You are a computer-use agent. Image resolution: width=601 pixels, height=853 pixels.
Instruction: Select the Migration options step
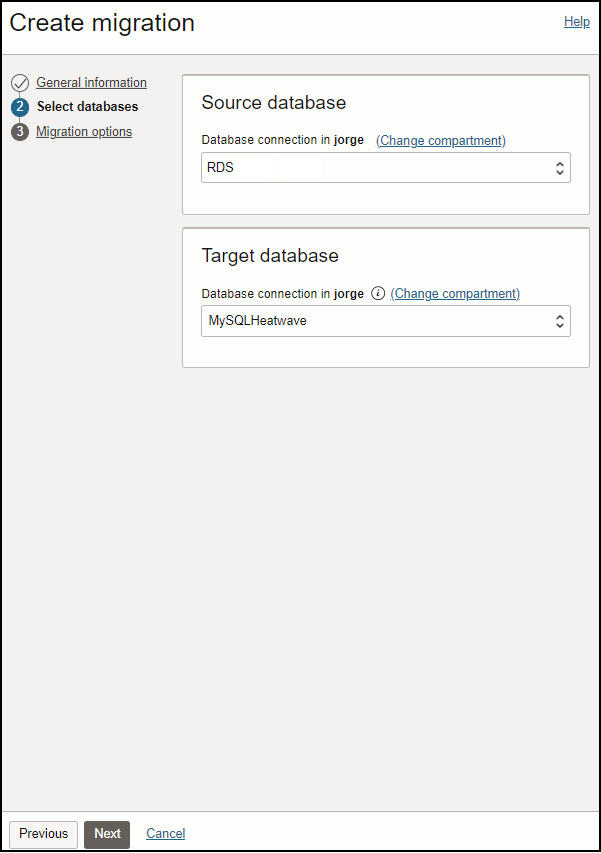coord(84,131)
